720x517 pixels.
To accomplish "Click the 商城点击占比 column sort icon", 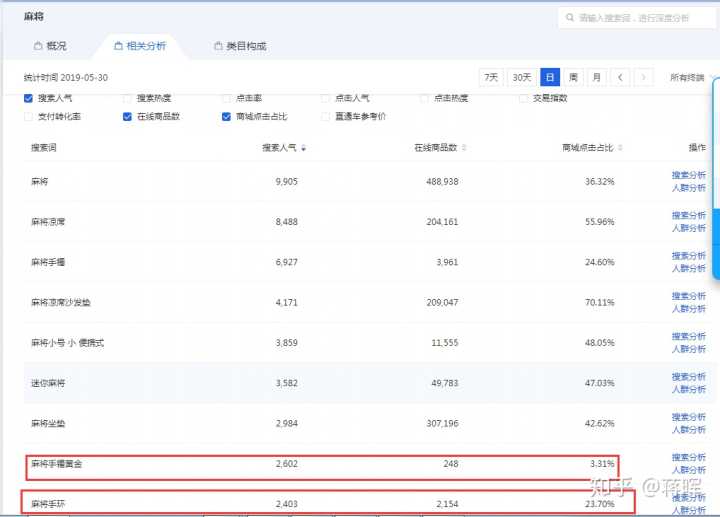I will 621,148.
